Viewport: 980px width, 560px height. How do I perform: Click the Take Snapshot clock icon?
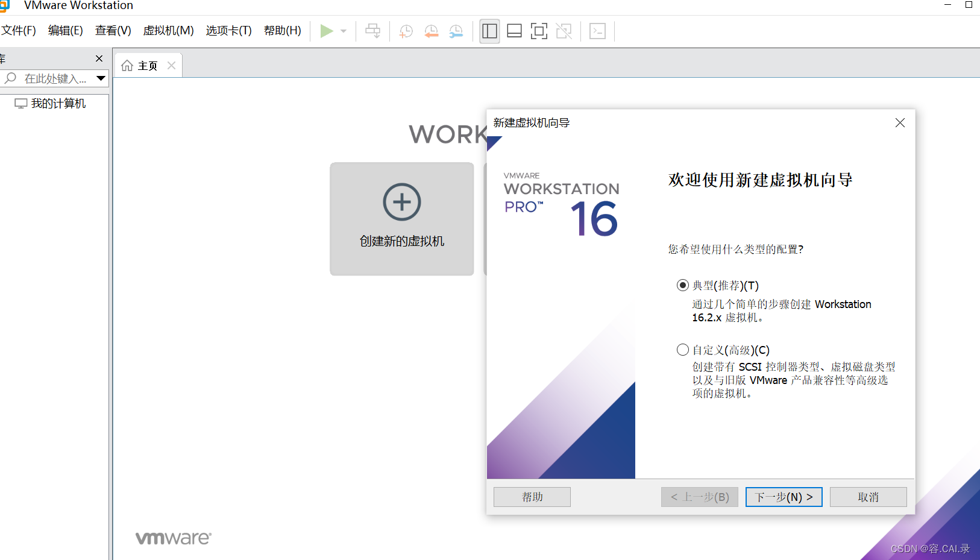pos(406,31)
